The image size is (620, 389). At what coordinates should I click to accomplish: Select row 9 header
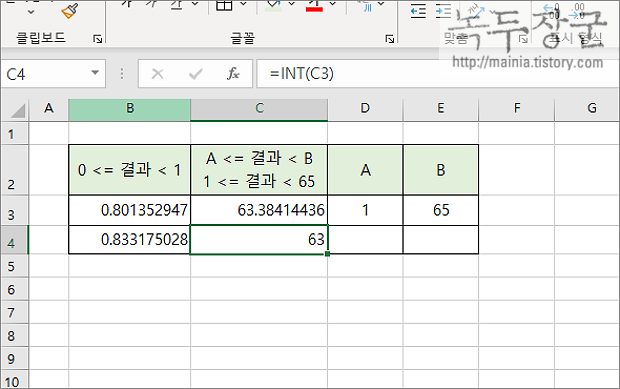15,359
